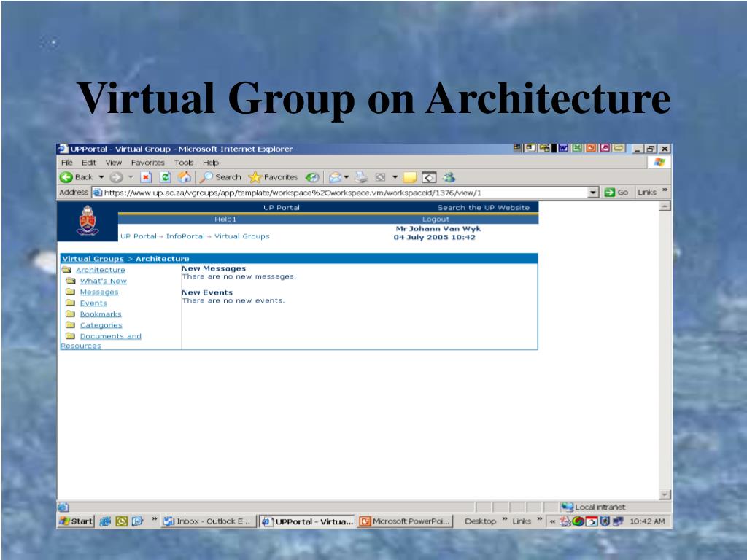The image size is (747, 560).
Task: Expand the Edit button dropdown arrow
Action: (x=395, y=177)
